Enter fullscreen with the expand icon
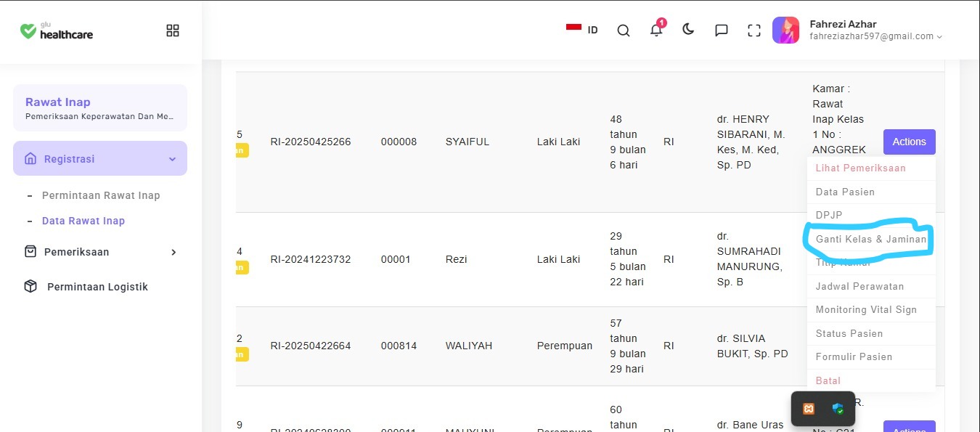The image size is (980, 432). click(754, 30)
